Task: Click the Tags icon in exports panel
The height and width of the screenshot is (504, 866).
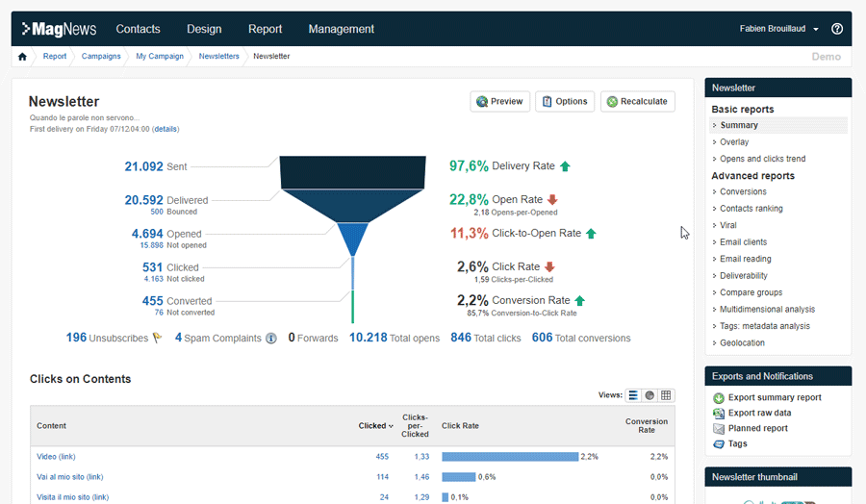Action: click(719, 444)
